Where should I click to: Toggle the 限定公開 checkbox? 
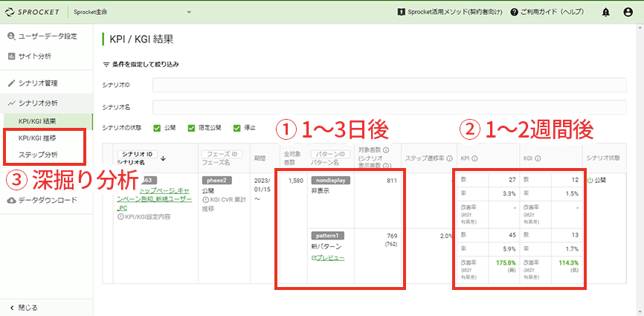(x=191, y=128)
